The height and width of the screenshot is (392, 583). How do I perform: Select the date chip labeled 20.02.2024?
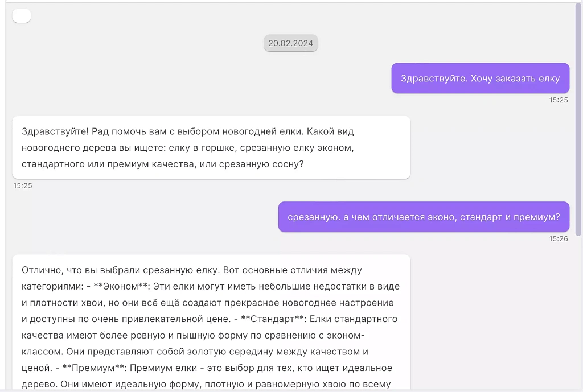(291, 43)
